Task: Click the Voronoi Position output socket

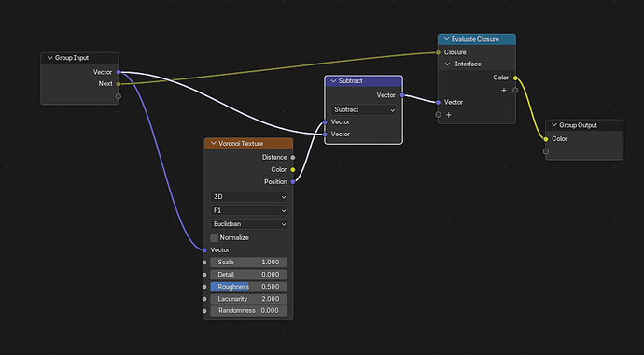Action: (x=293, y=181)
